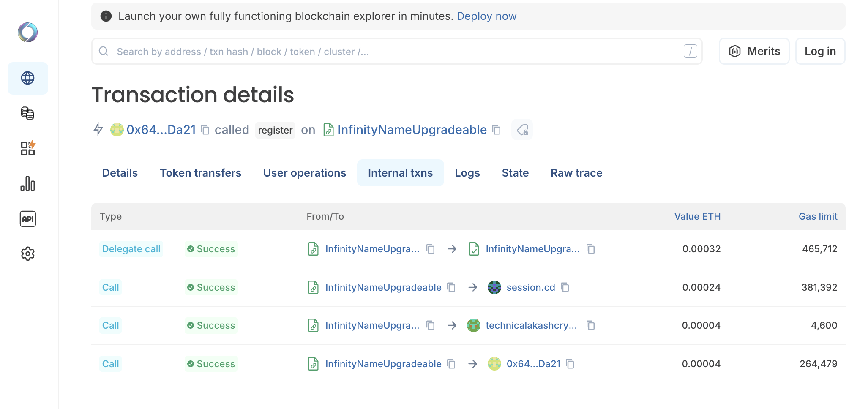
Task: Open the Tokens coins sidebar icon
Action: [28, 113]
